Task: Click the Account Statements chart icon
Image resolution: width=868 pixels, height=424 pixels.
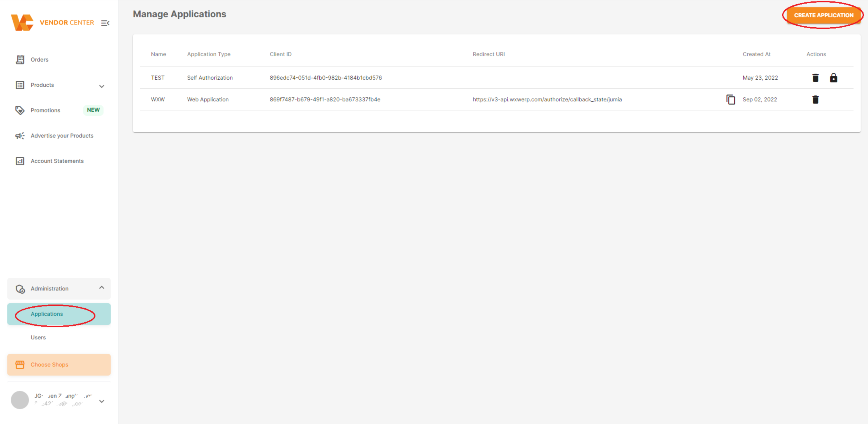Action: pyautogui.click(x=20, y=161)
